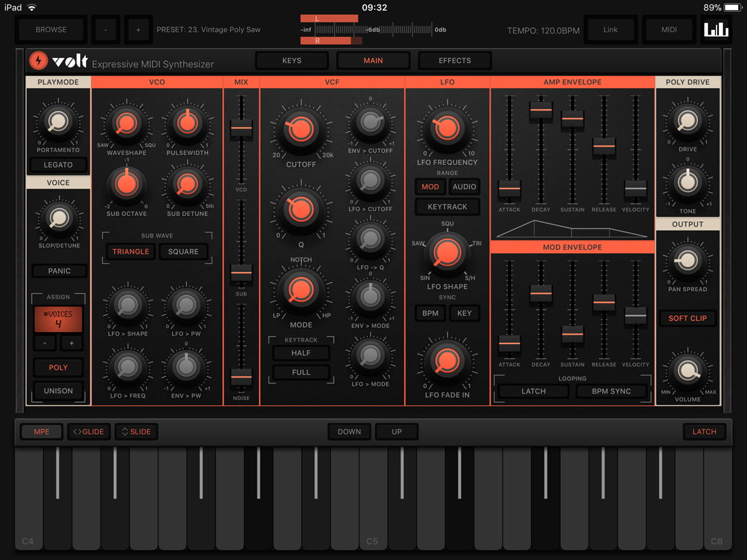Click the Poly Drive knob

click(x=688, y=121)
